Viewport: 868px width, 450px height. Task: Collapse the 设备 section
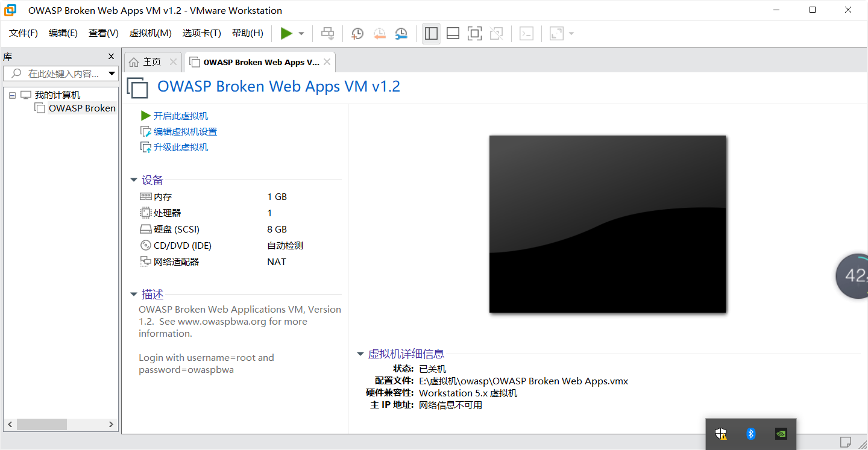coord(134,180)
